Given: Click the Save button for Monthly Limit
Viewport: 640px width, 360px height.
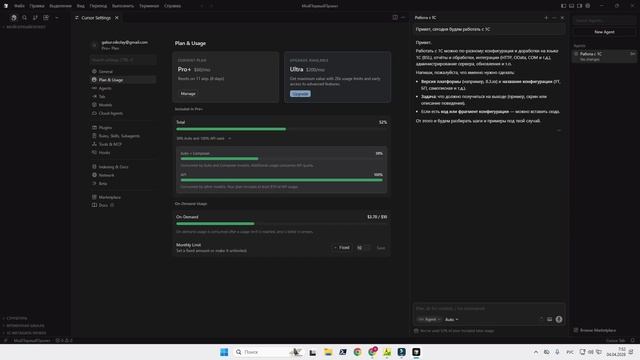Looking at the screenshot, I should pos(381,247).
